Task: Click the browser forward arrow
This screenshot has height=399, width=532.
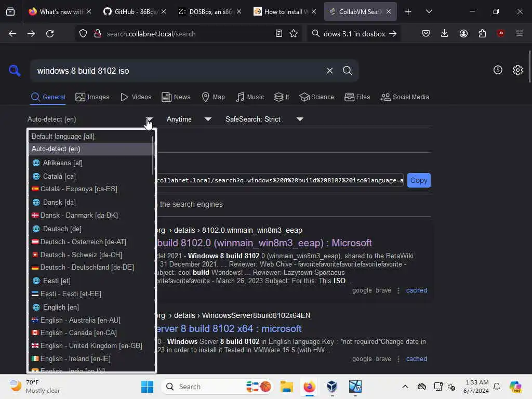Action: point(31,34)
